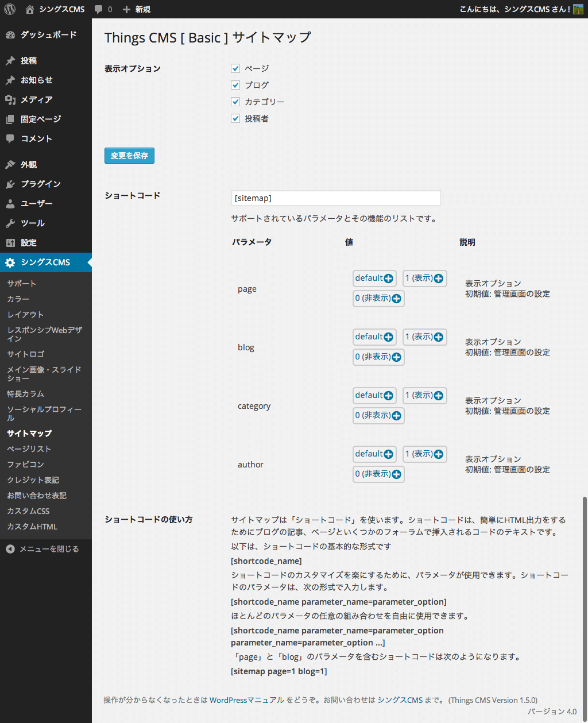Click the お知らせ pin icon
This screenshot has height=723, width=588.
tap(10, 80)
